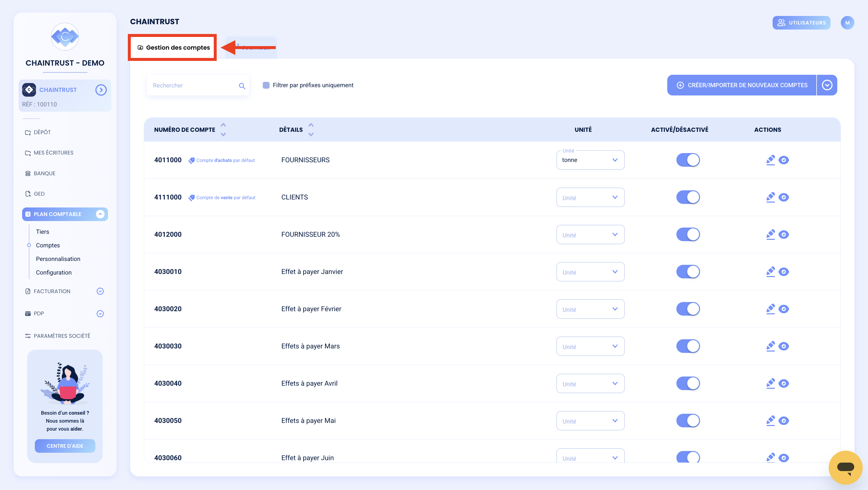Expand the create/import accounts dropdown arrow

coord(827,85)
